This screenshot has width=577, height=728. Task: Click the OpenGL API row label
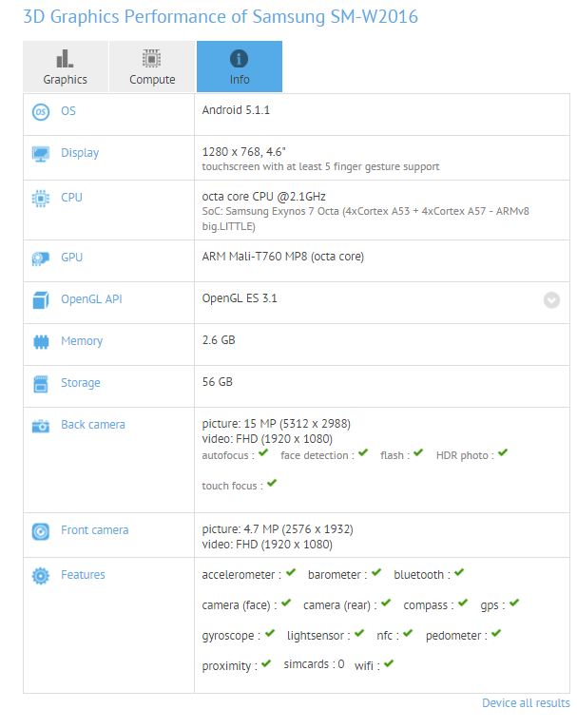pyautogui.click(x=91, y=299)
